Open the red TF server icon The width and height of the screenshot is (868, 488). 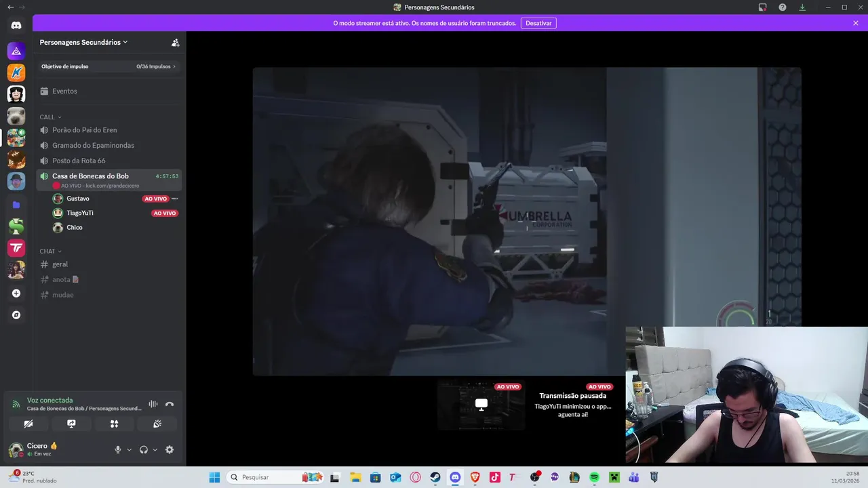(16, 248)
